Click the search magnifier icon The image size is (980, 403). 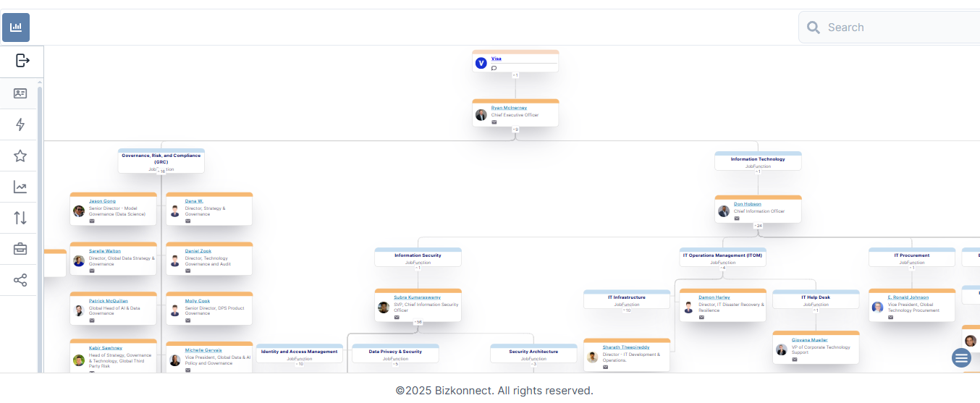click(x=814, y=27)
